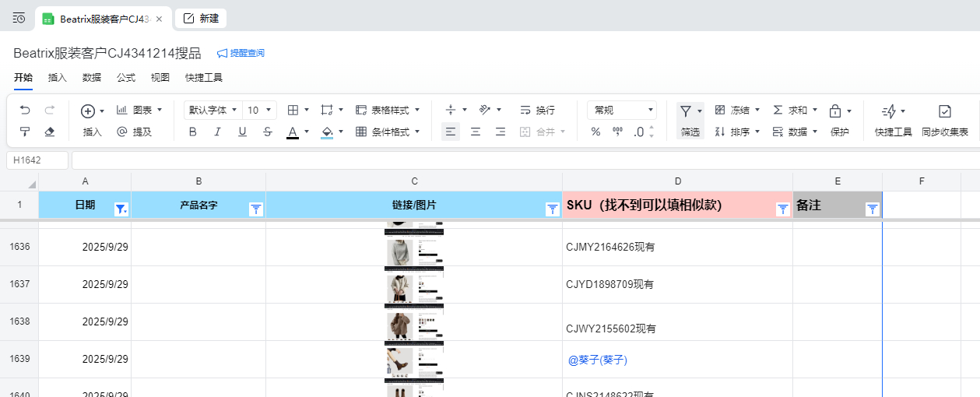Center-align text horizontally
This screenshot has width=980, height=397.
click(x=476, y=132)
